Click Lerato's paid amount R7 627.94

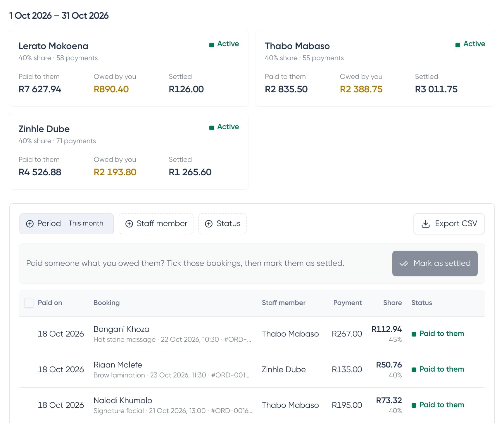coord(40,89)
